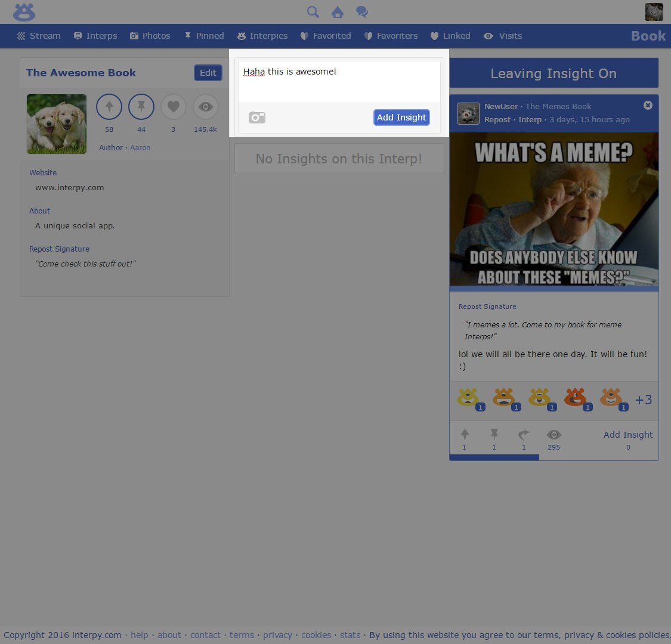Open the cookies footer link
This screenshot has height=644, width=671.
pos(316,635)
